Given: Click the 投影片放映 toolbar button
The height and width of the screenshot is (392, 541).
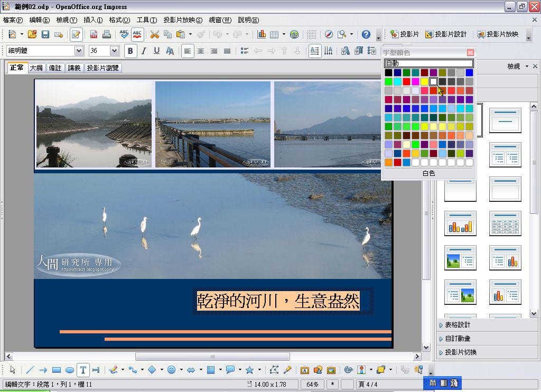Looking at the screenshot, I should click(498, 34).
